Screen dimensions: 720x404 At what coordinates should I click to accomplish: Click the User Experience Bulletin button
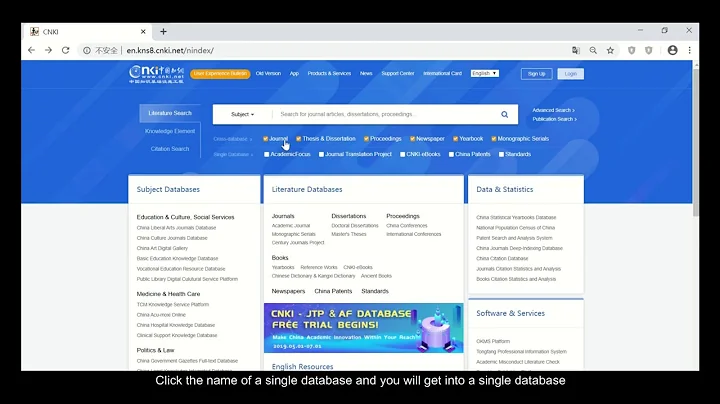(x=220, y=73)
